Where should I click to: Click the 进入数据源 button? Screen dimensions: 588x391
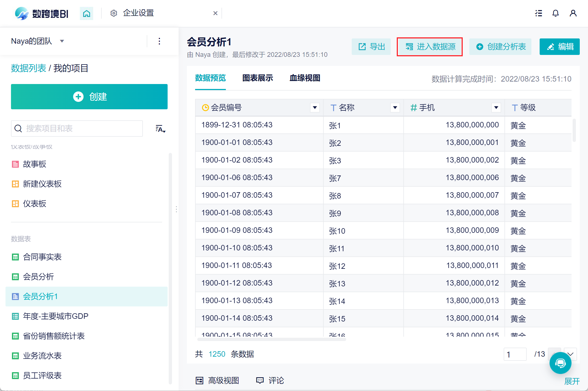click(430, 47)
